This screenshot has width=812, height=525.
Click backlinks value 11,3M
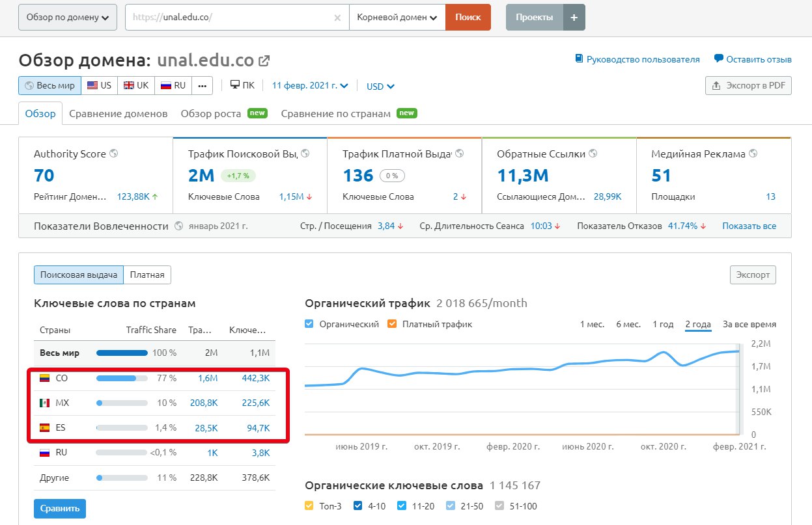tap(522, 176)
